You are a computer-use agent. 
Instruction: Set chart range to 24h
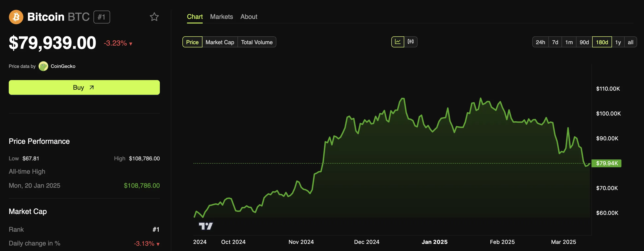(540, 42)
